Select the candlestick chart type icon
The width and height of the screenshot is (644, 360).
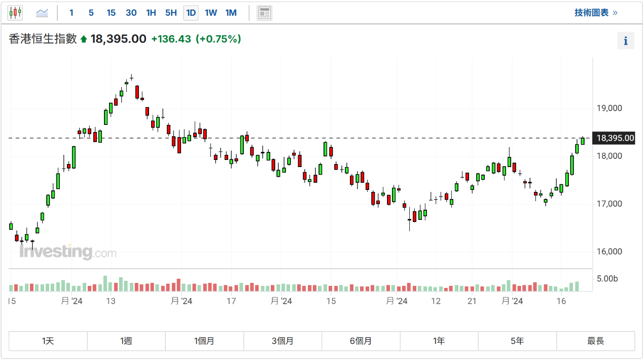pyautogui.click(x=15, y=13)
